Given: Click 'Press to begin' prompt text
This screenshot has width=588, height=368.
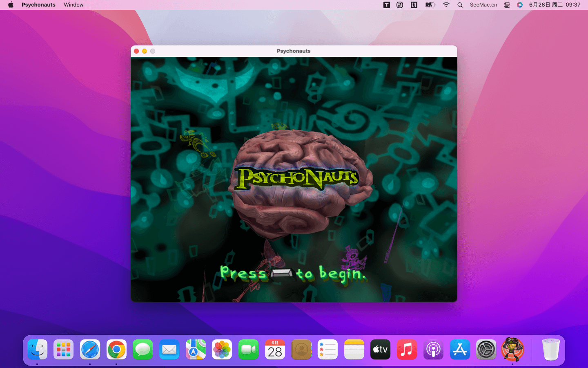Looking at the screenshot, I should [293, 273].
